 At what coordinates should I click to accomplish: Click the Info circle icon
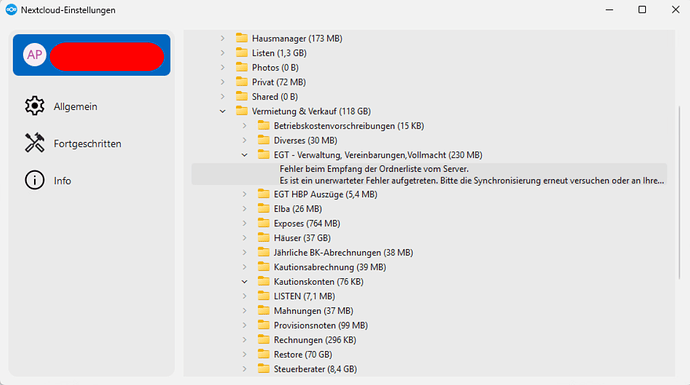click(34, 180)
